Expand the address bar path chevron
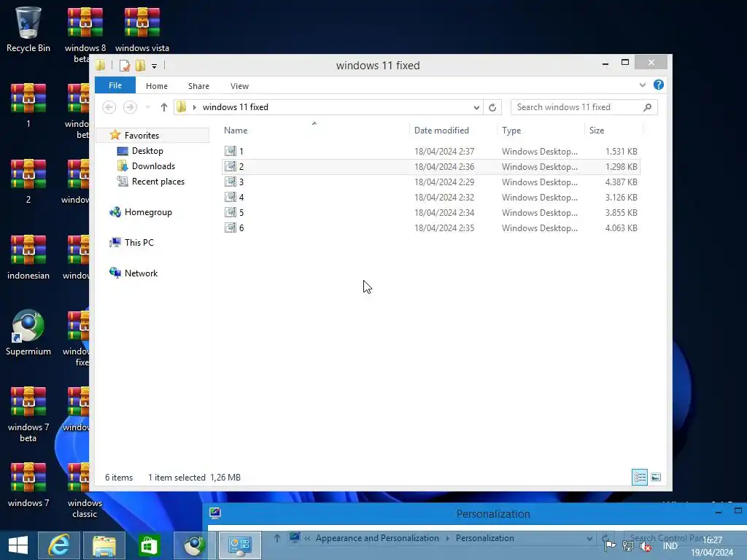 click(x=194, y=107)
